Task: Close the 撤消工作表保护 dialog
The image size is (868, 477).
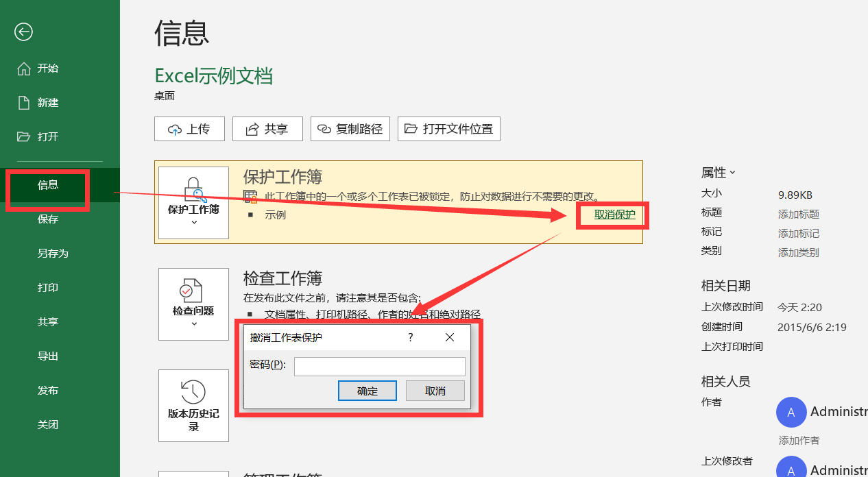Action: pyautogui.click(x=450, y=337)
